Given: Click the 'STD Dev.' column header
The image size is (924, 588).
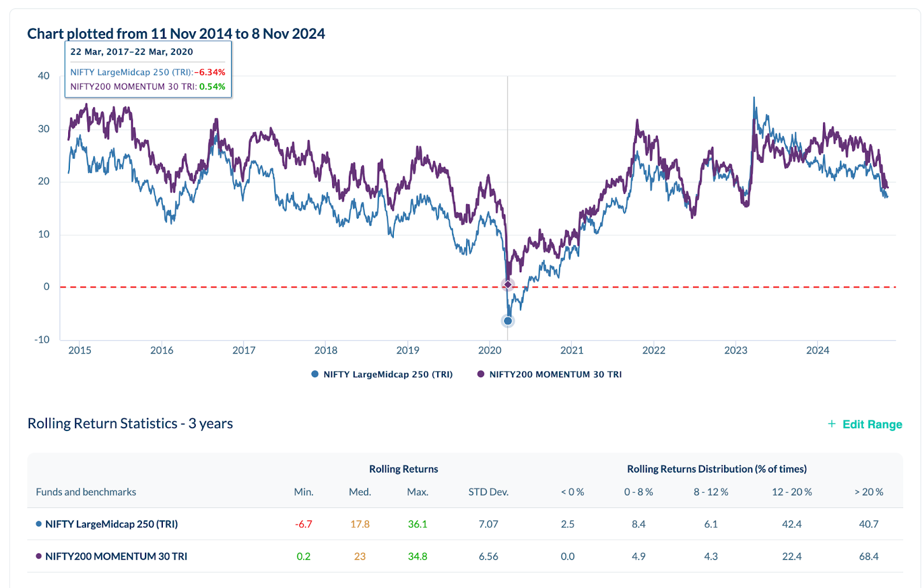Looking at the screenshot, I should (x=489, y=492).
